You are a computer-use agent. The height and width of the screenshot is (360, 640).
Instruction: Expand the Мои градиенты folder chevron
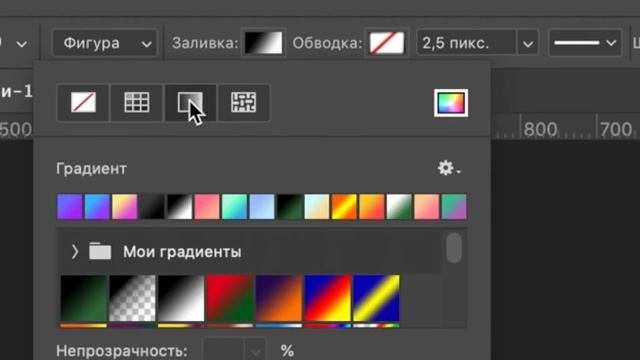tap(75, 252)
